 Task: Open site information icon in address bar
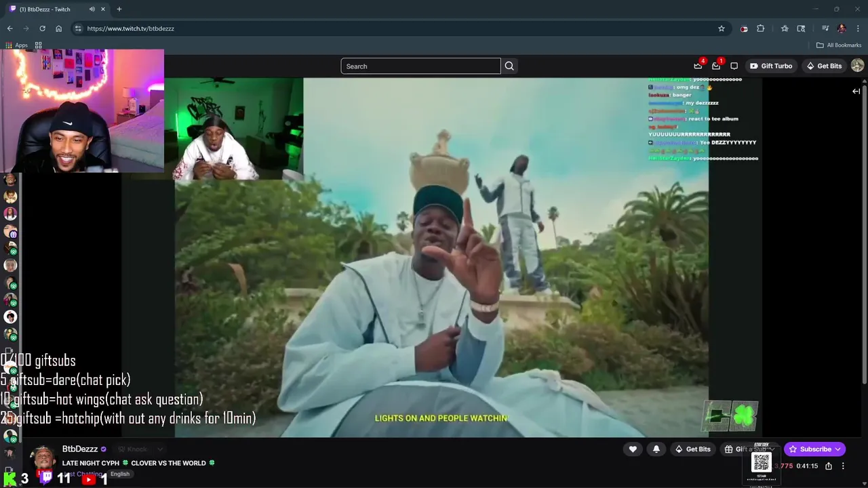78,28
